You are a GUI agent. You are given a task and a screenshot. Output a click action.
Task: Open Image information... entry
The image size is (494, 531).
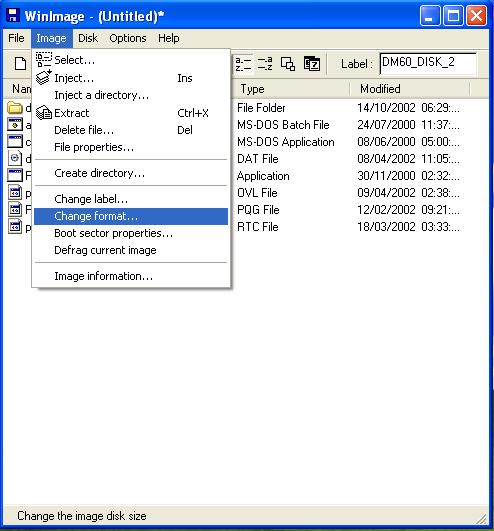coord(131,276)
